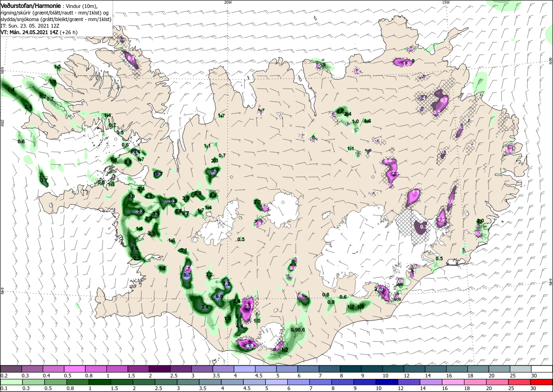Click the 0.1 label in the rain legend

point(4,388)
